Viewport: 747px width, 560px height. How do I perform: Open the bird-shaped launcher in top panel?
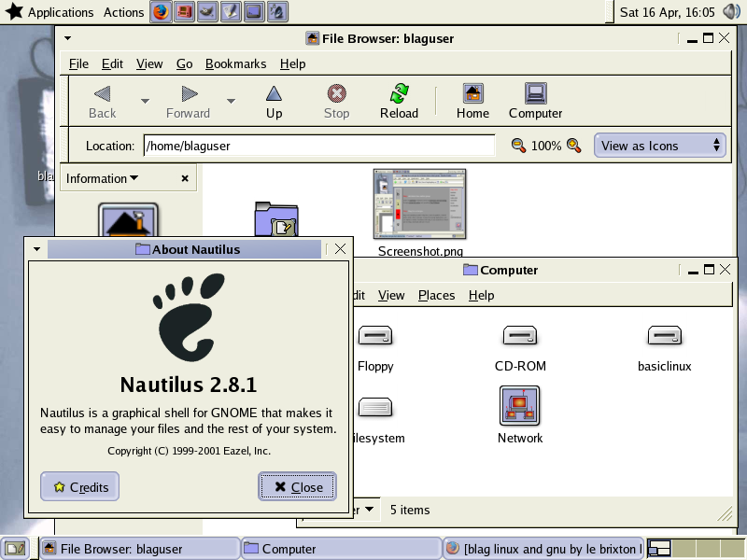207,12
